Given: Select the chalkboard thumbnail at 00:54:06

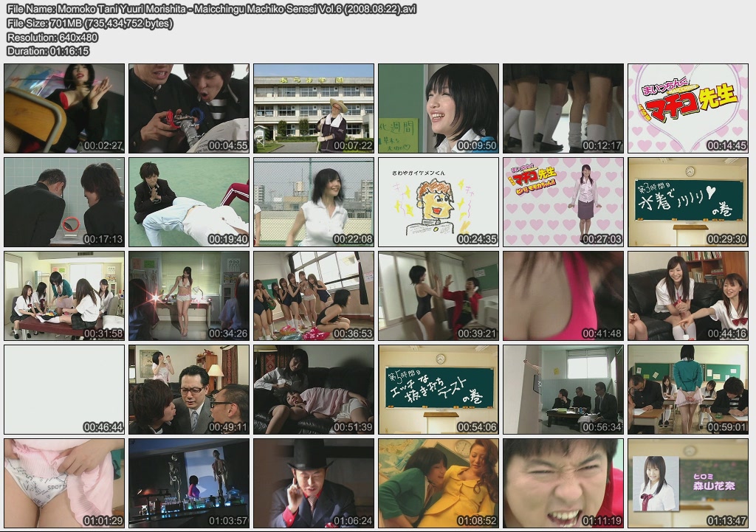Looking at the screenshot, I should pos(439,390).
